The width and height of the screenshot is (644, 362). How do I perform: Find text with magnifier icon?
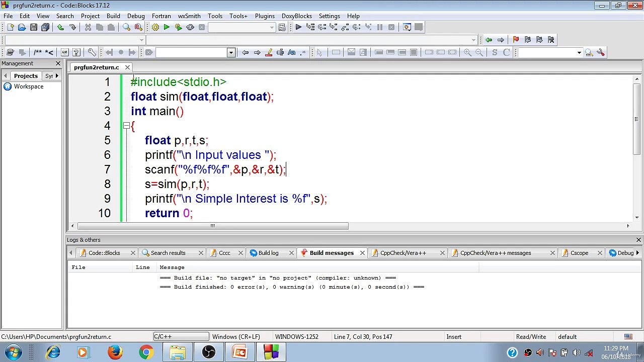point(127,27)
